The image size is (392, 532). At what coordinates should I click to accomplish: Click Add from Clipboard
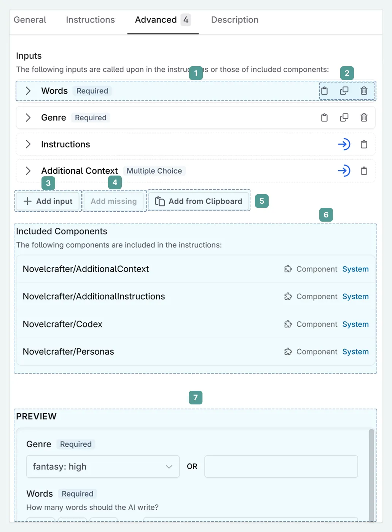pos(199,201)
